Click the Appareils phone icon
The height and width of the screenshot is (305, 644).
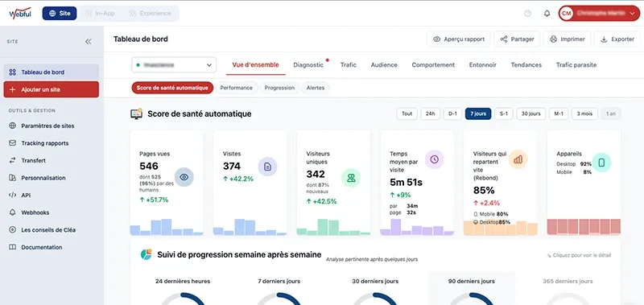[601, 163]
